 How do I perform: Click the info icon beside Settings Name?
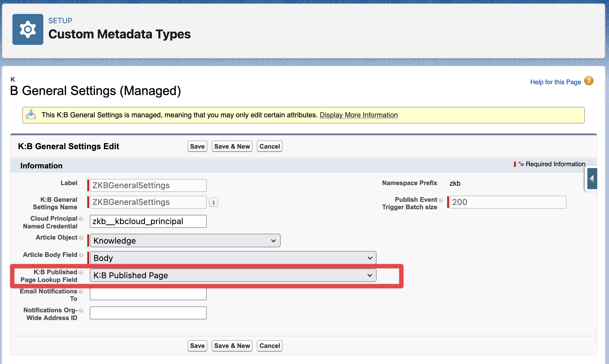[214, 202]
